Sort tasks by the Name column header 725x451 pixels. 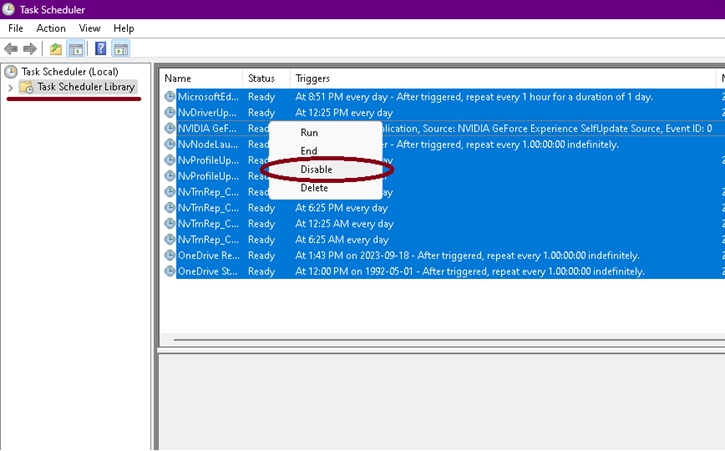coord(200,78)
